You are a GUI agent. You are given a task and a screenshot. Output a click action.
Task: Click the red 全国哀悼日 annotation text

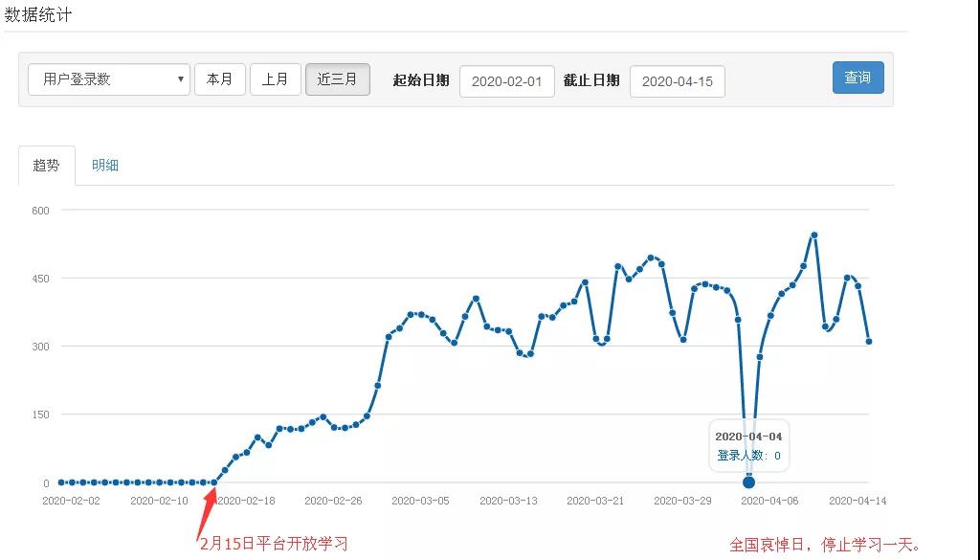point(824,545)
